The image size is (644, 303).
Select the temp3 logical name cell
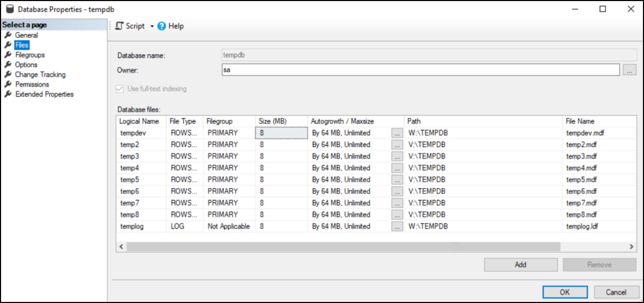click(x=141, y=156)
